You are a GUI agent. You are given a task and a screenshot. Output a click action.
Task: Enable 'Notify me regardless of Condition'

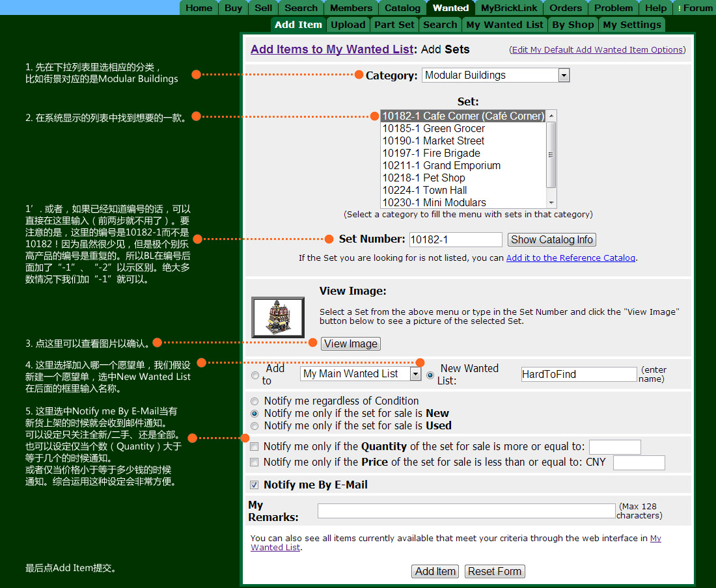[x=255, y=401]
